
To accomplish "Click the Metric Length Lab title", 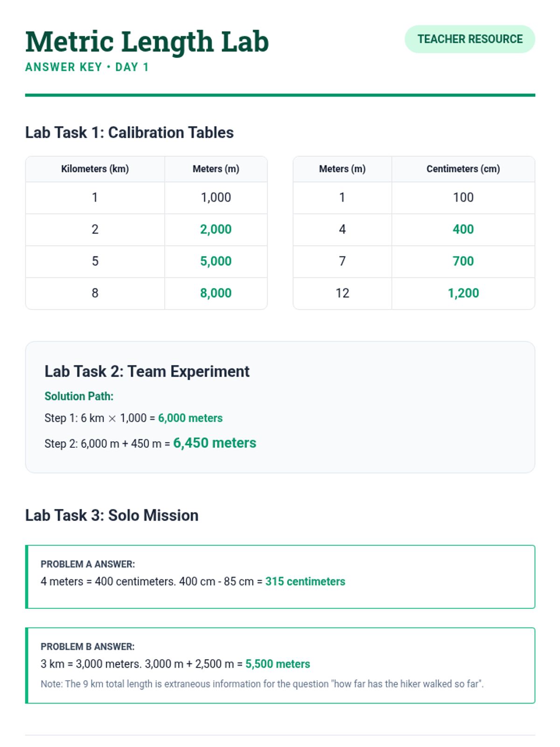I will 147,42.
